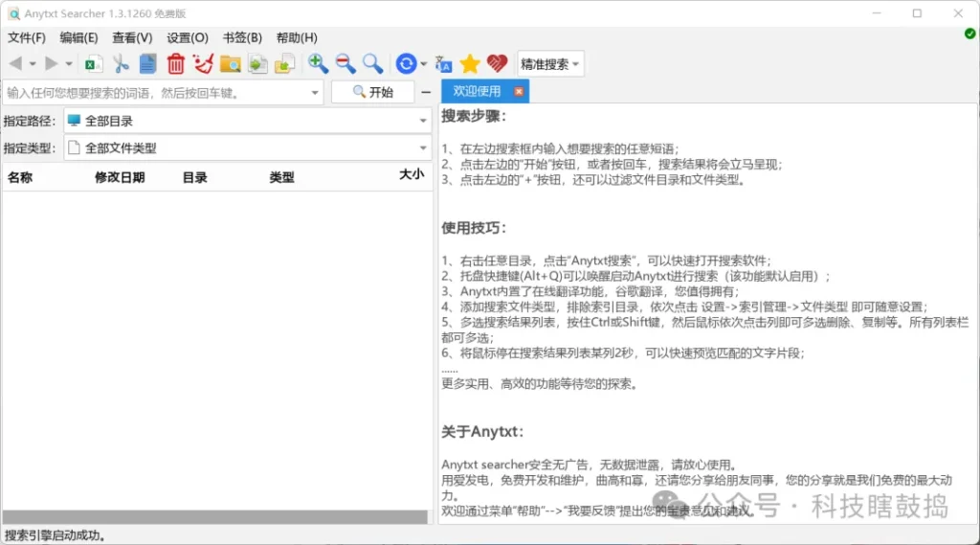
Task: Click the 指定类型 label
Action: coord(30,148)
